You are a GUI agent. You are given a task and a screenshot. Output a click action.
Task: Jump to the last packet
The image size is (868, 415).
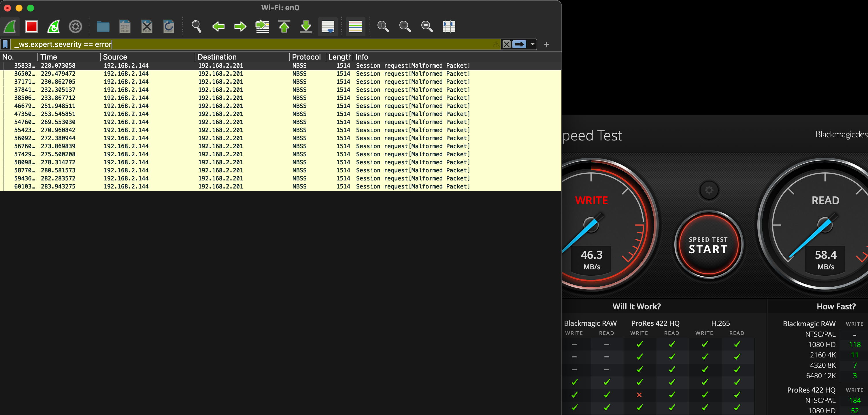point(306,26)
